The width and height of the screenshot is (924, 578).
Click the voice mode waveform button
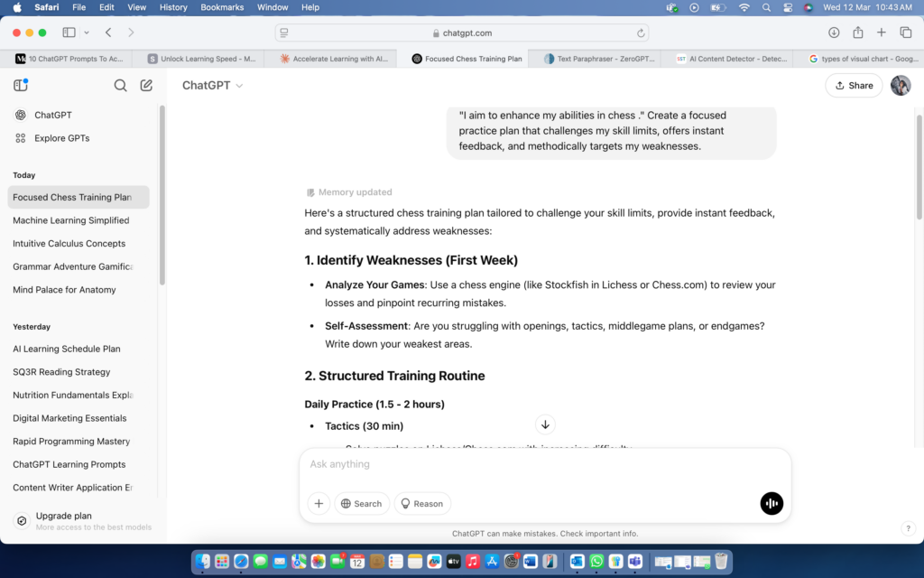772,504
